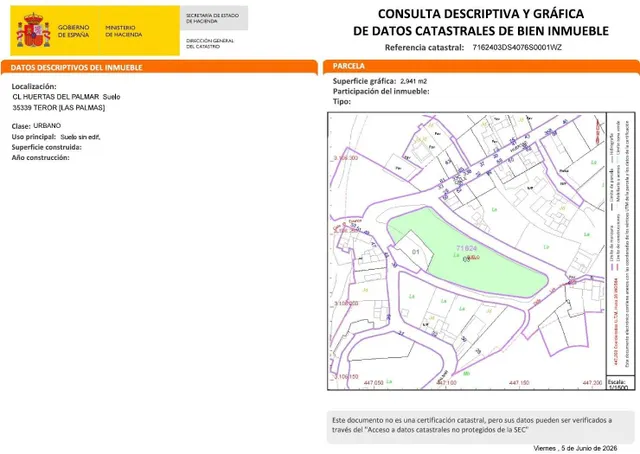640x454 pixels.
Task: Click the '447,150' map coordinate label
Action: pos(519,383)
